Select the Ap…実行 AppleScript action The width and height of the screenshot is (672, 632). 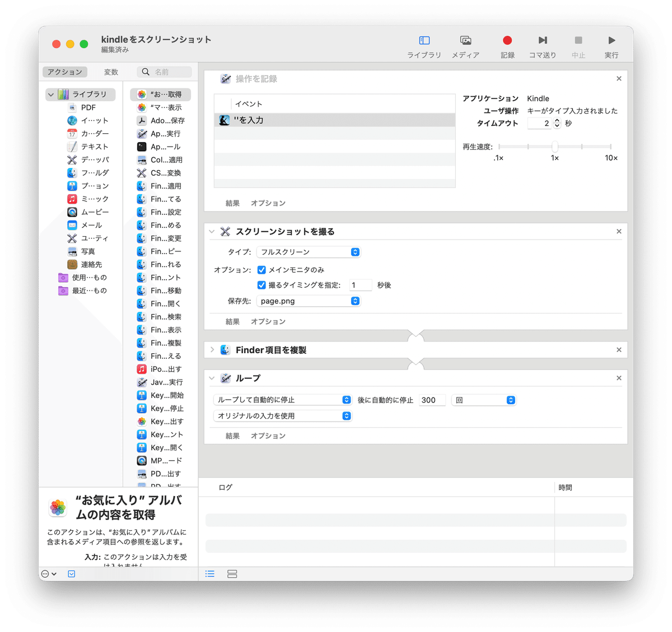(160, 134)
